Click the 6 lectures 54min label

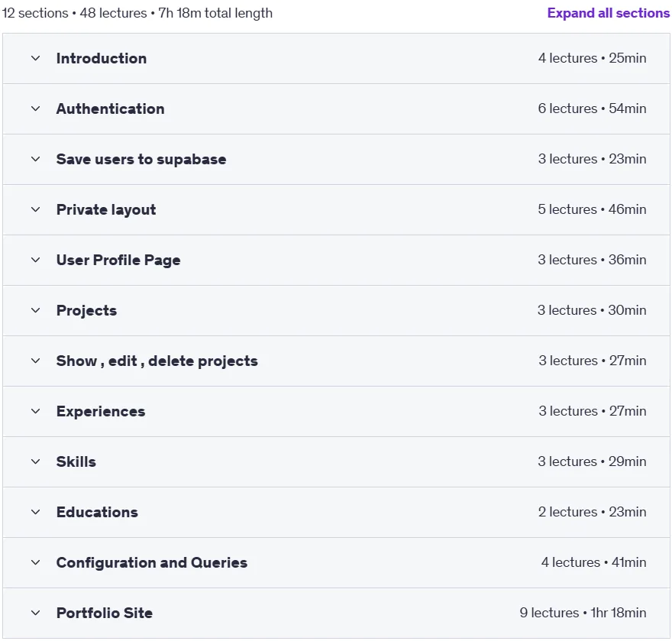coord(593,108)
